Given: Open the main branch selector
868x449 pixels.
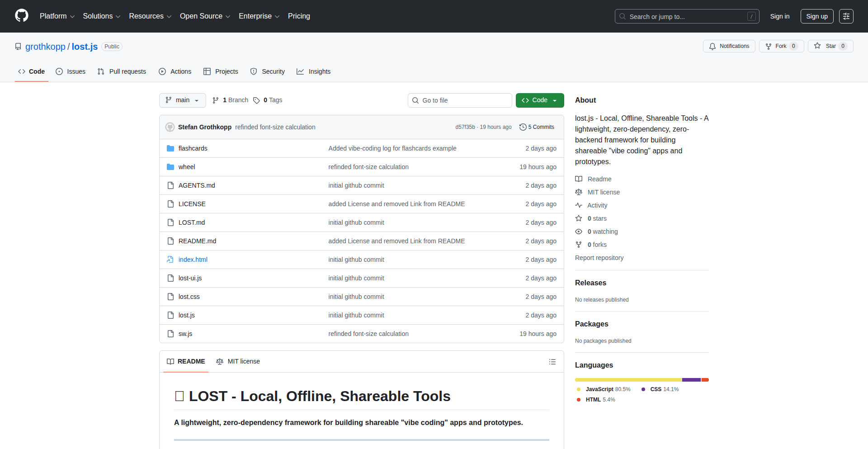Looking at the screenshot, I should 182,100.
